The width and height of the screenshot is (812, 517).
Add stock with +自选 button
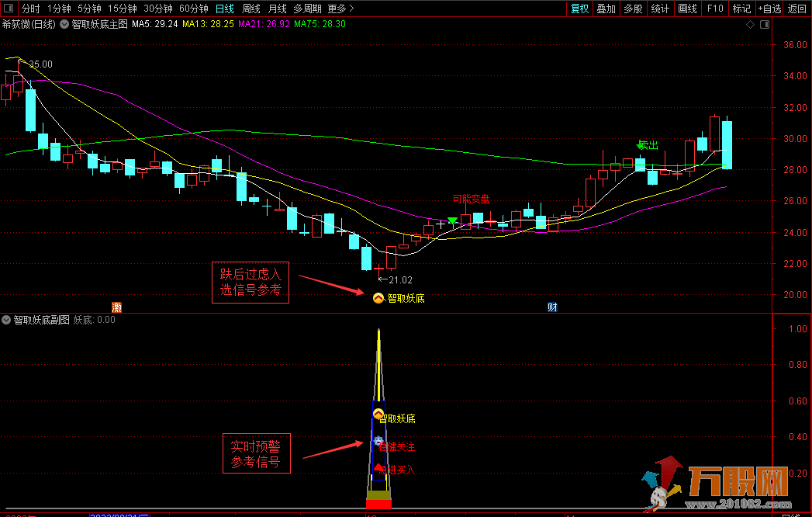[769, 9]
